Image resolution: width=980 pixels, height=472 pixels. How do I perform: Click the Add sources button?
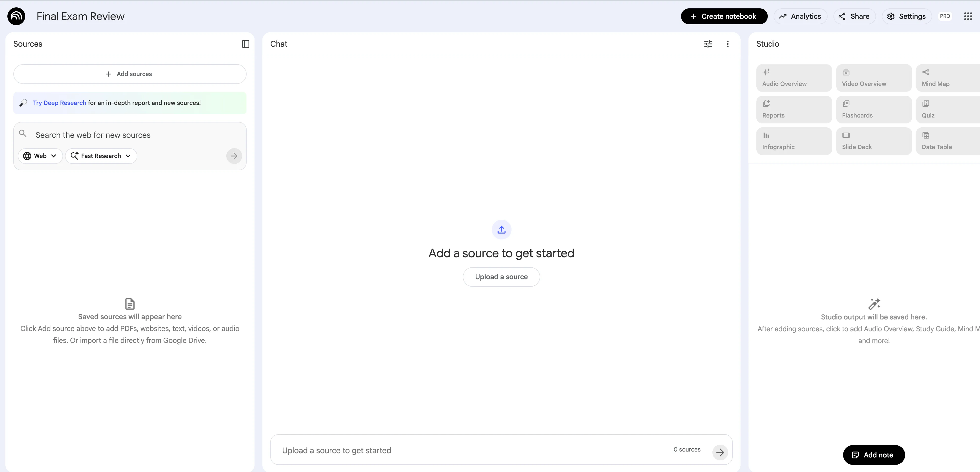(130, 74)
